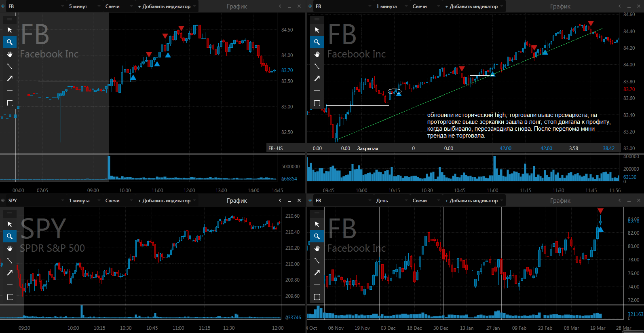Screen dimensions: 644x333
Task: Activate magnifier zoom tool in FB 1 минута chart
Action: pos(317,42)
